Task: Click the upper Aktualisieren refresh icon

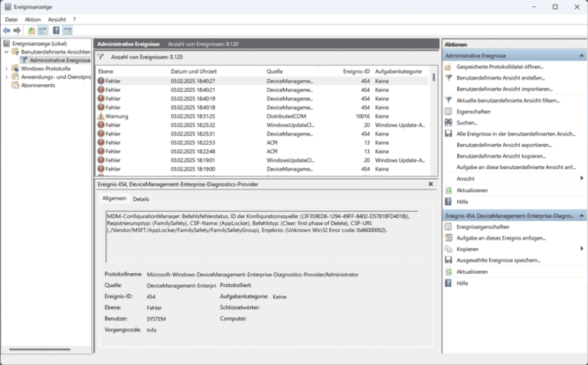Action: (x=448, y=191)
